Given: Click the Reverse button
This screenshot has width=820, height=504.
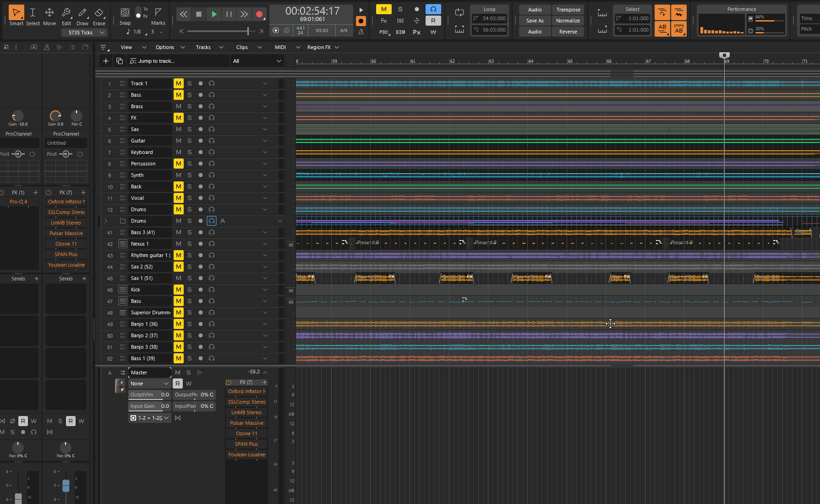Looking at the screenshot, I should click(x=568, y=32).
